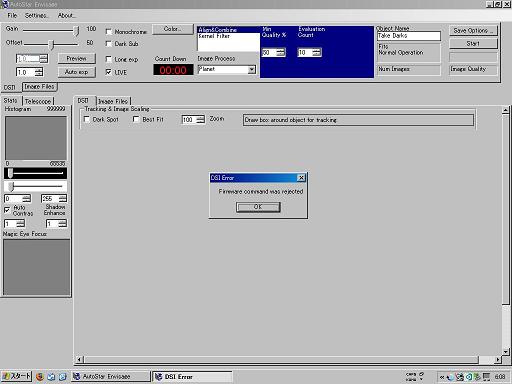Expand the Image Process Planet dropdown
The width and height of the screenshot is (512, 384).
click(252, 69)
